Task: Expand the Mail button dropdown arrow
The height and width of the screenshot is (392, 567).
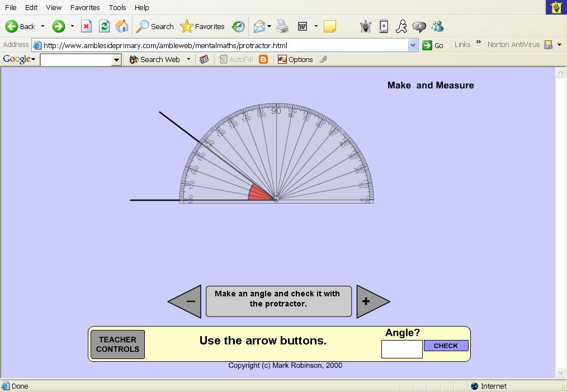Action: coord(270,26)
